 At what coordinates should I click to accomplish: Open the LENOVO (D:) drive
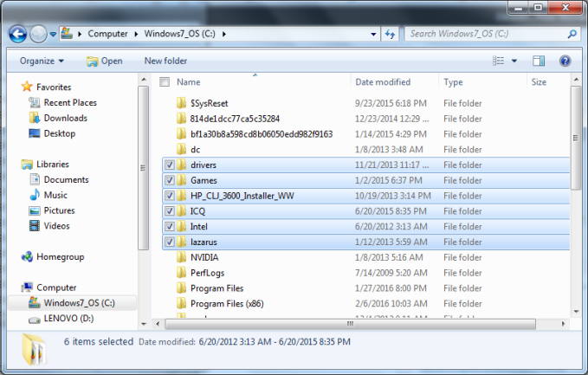[x=68, y=318]
